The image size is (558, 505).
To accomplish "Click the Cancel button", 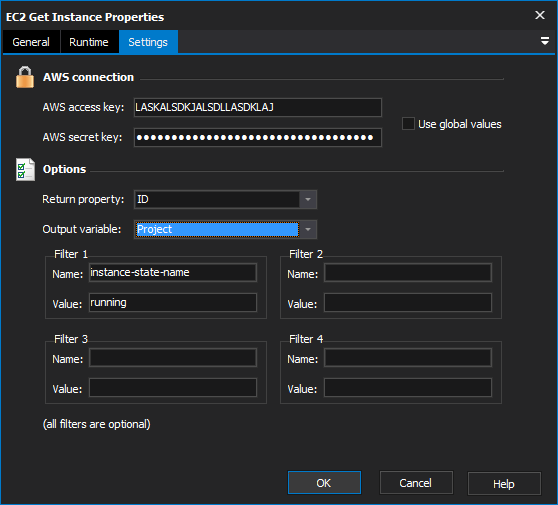I will point(416,483).
